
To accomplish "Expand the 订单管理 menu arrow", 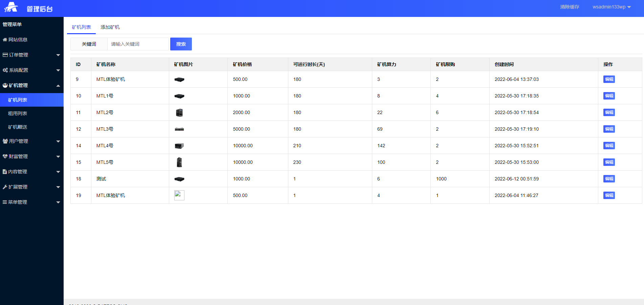I will point(58,55).
